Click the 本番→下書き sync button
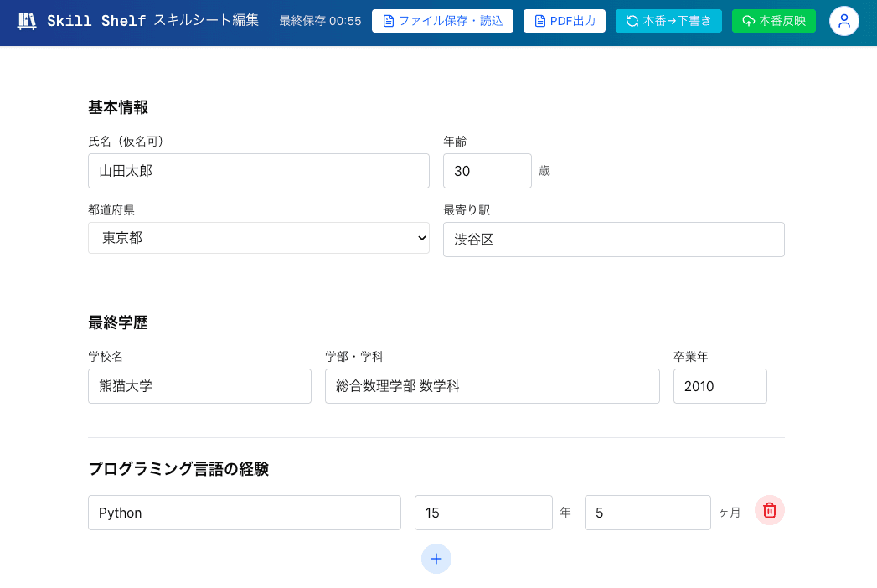This screenshot has width=877, height=588. pyautogui.click(x=668, y=21)
